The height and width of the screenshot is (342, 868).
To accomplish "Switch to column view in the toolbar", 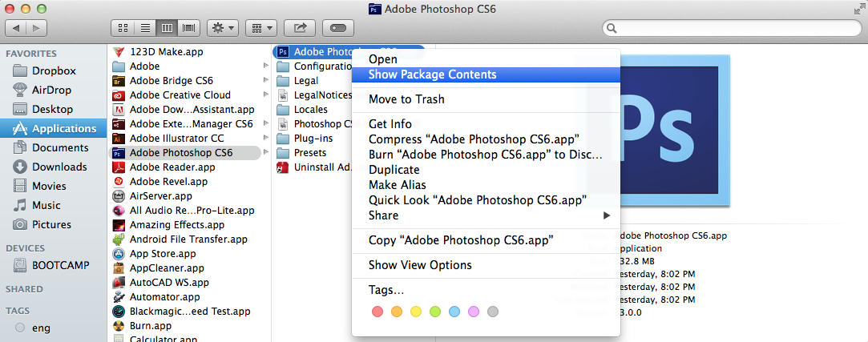I will click(x=167, y=28).
